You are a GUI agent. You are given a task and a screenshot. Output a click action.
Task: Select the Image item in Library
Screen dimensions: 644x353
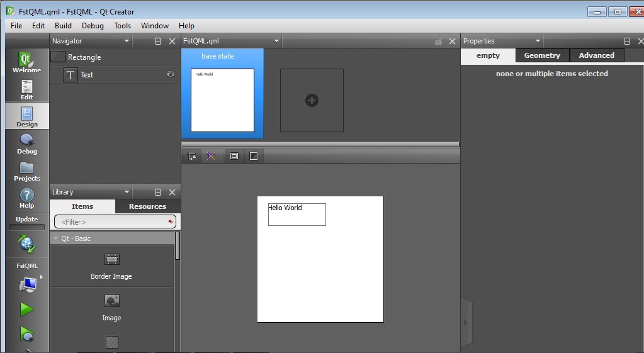(111, 308)
